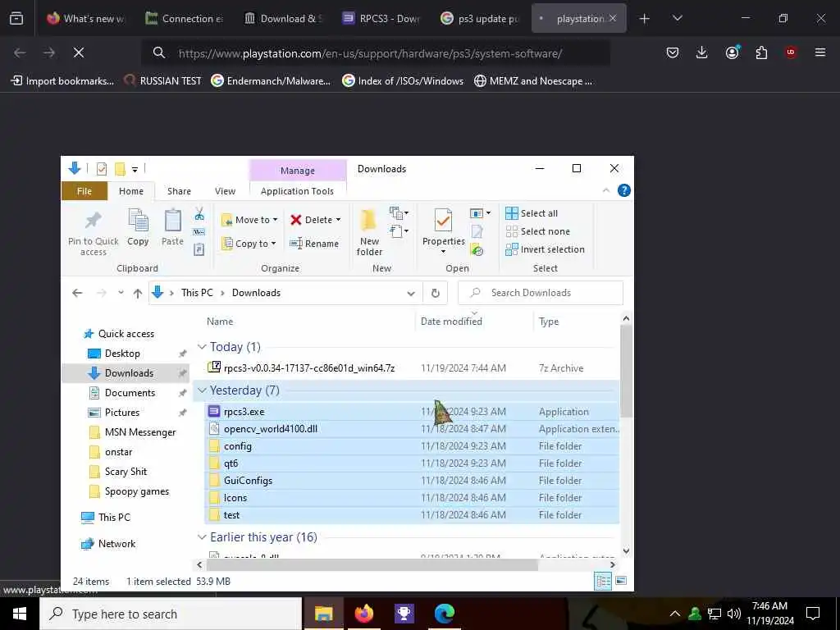840x630 pixels.
Task: Expand address bar history dropdown
Action: pos(411,294)
